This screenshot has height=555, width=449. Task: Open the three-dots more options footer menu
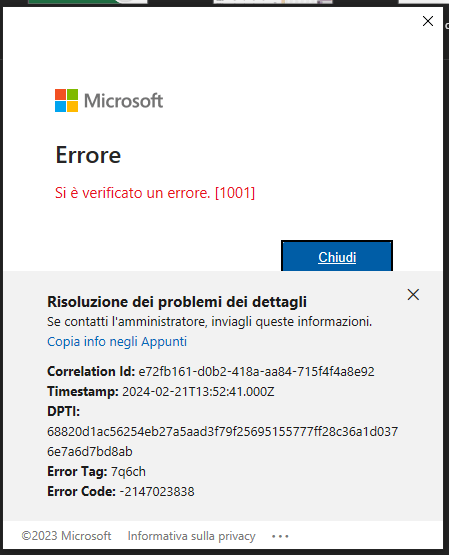280,537
